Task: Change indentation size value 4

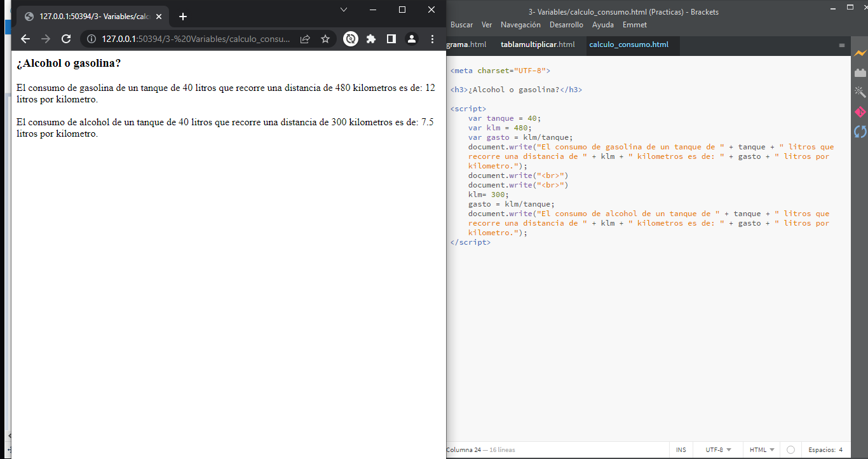Action: tap(841, 450)
